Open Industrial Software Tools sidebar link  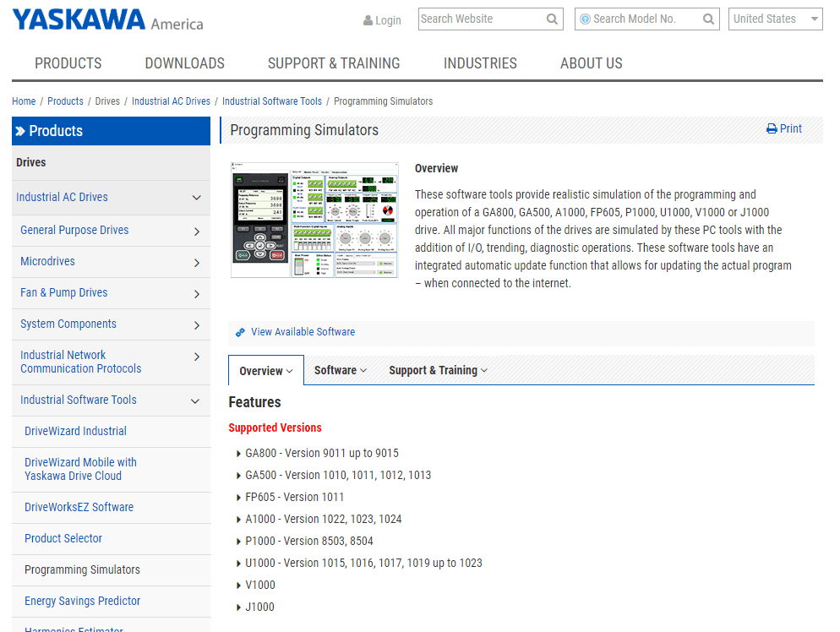pos(79,400)
